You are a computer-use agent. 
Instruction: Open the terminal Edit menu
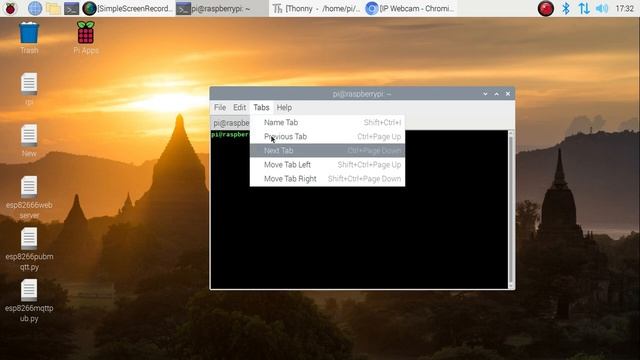point(240,107)
